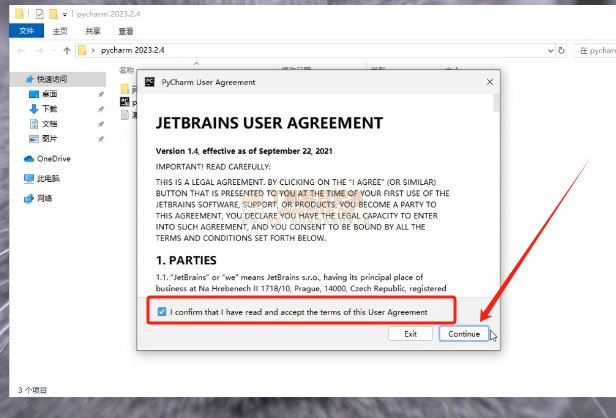
Task: Click the properties checkmark icon in quick access toolbar
Action: (40, 14)
